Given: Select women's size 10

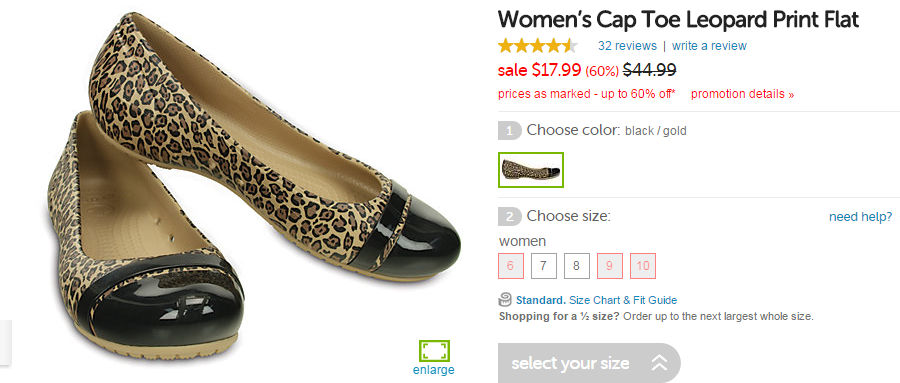Looking at the screenshot, I should [643, 266].
